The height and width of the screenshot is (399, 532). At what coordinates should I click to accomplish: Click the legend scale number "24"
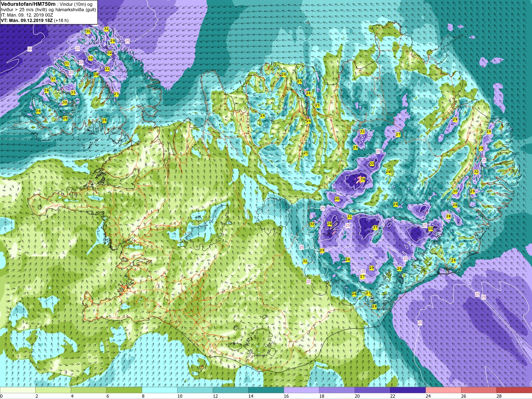tap(428, 396)
